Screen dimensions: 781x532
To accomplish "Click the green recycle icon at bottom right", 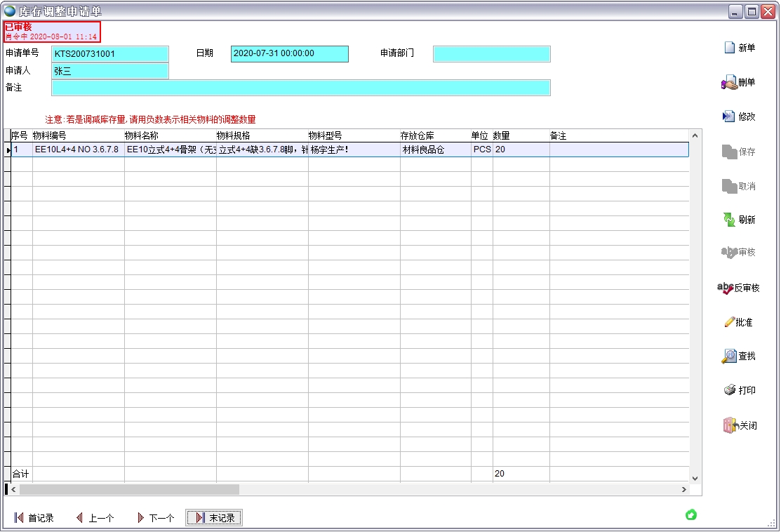I will (690, 515).
